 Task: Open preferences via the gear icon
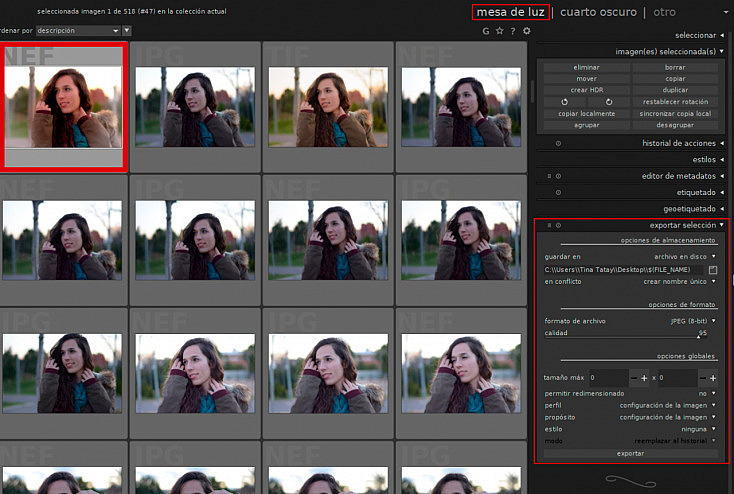527,31
